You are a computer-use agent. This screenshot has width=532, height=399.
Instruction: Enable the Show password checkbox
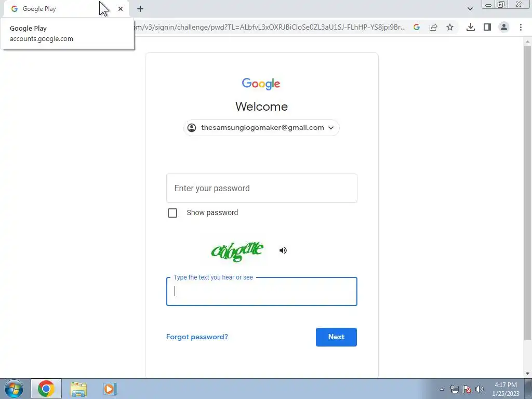pyautogui.click(x=172, y=212)
